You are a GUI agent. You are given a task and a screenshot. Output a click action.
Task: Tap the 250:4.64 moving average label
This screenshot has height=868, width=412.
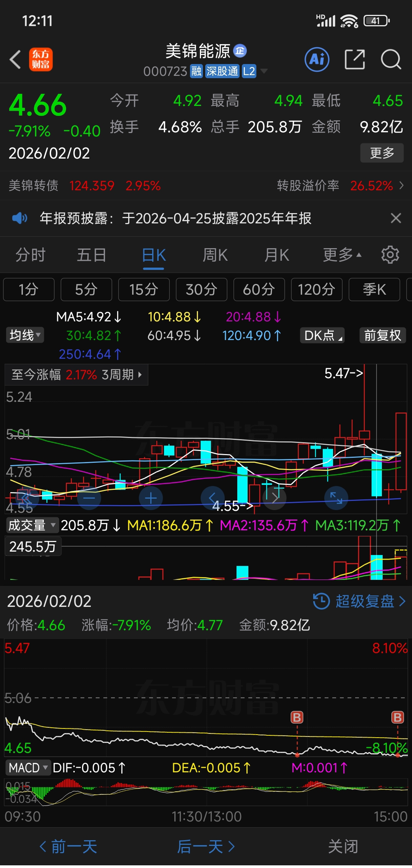pyautogui.click(x=90, y=354)
